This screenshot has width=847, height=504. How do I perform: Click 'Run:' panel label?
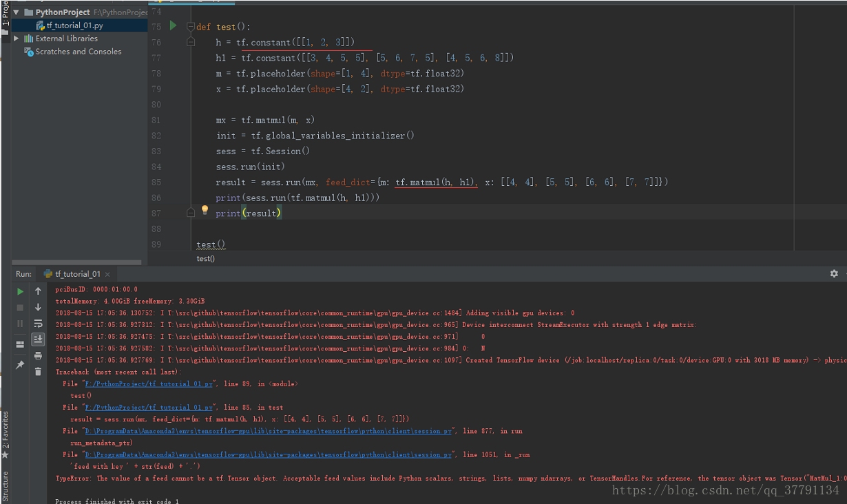23,274
